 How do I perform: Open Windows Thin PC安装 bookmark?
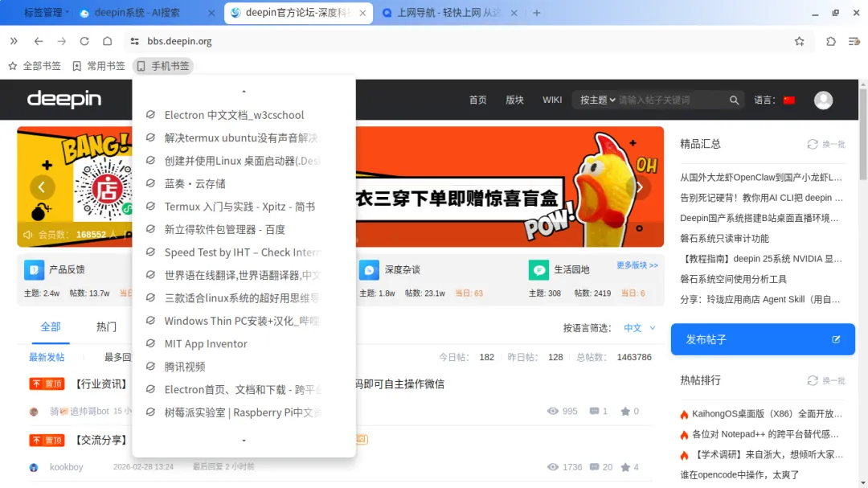[x=243, y=321]
